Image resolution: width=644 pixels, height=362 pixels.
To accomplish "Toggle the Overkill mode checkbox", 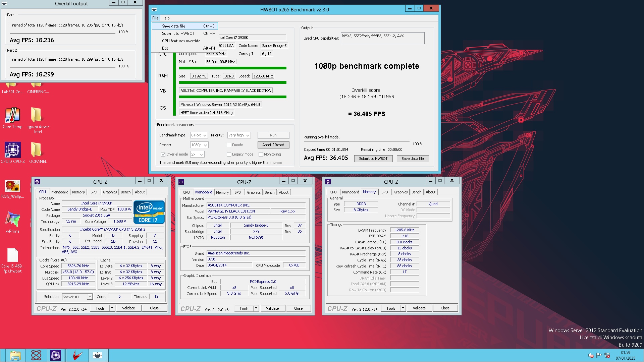I will coord(163,155).
